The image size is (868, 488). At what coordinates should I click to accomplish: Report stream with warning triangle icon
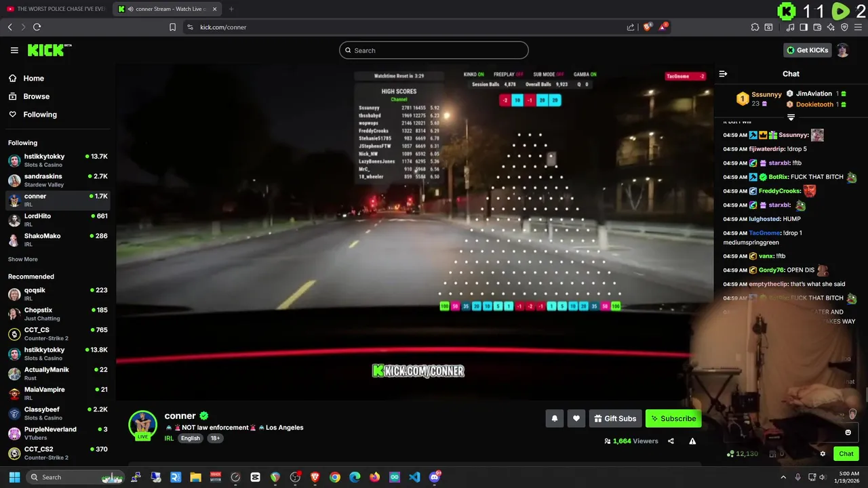pos(692,441)
